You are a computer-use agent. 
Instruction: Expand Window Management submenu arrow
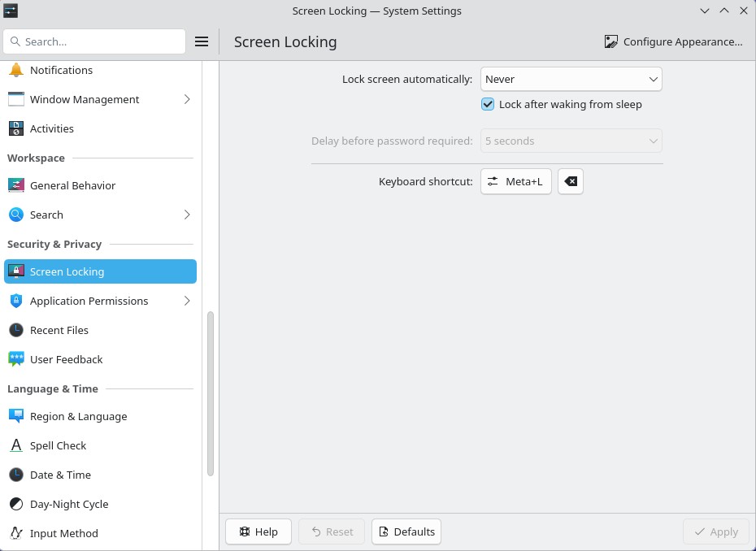187,99
